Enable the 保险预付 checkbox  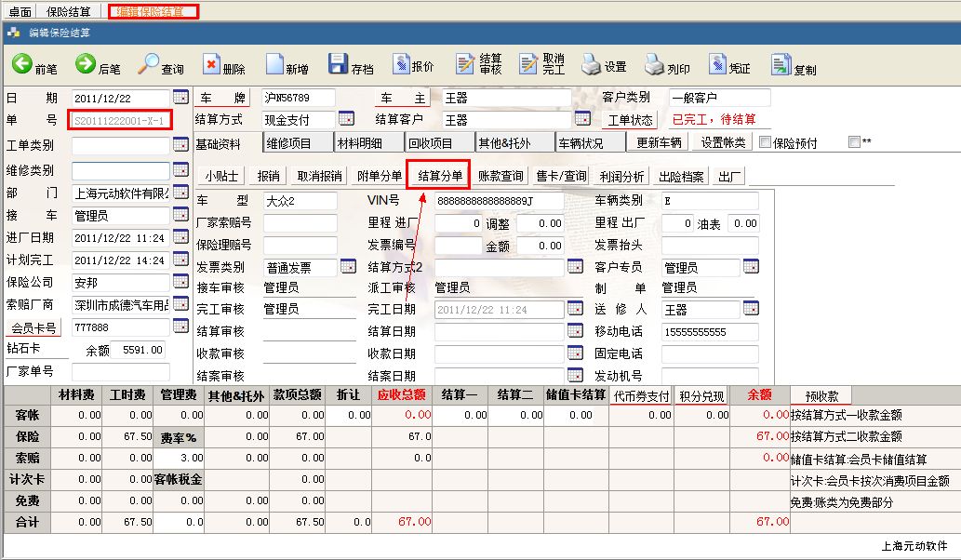[x=765, y=142]
